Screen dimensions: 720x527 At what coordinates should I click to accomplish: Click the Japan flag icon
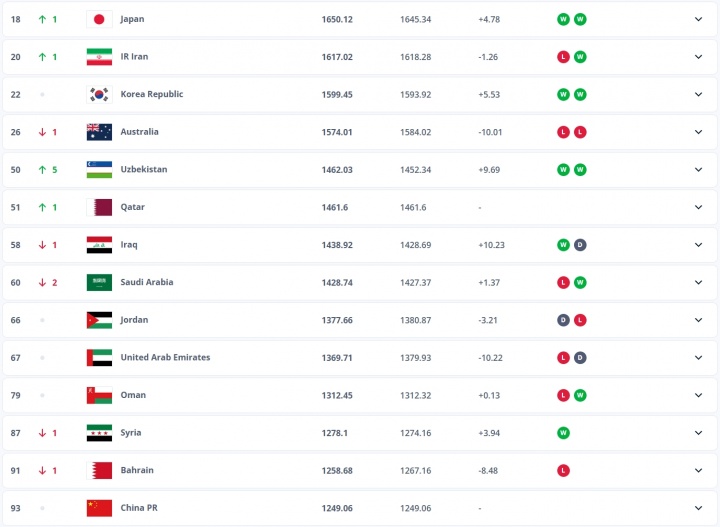click(x=99, y=19)
